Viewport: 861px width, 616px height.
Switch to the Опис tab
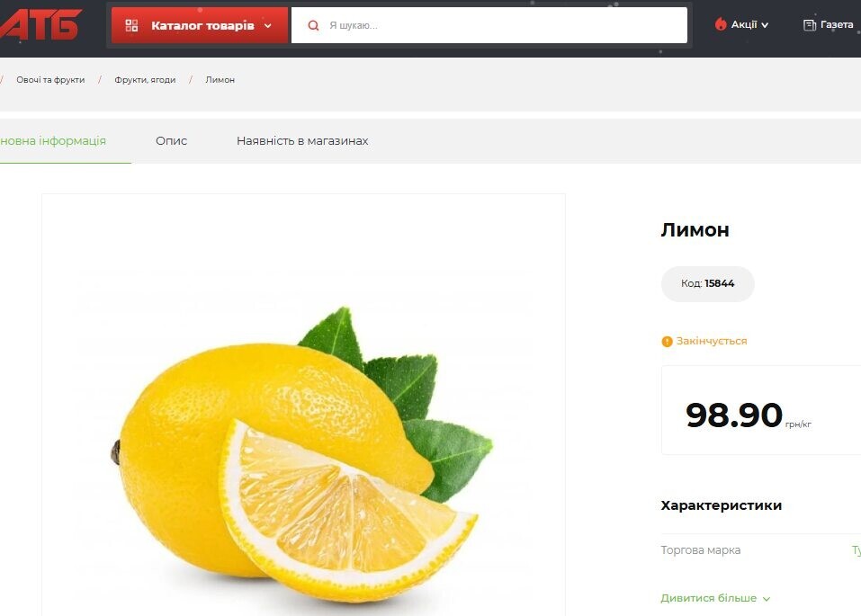pyautogui.click(x=171, y=141)
